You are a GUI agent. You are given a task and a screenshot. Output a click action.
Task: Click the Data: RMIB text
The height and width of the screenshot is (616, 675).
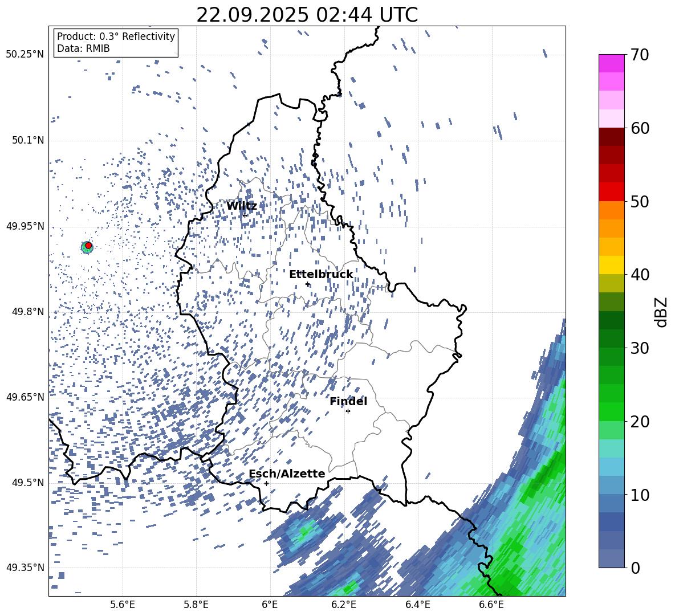[83, 48]
